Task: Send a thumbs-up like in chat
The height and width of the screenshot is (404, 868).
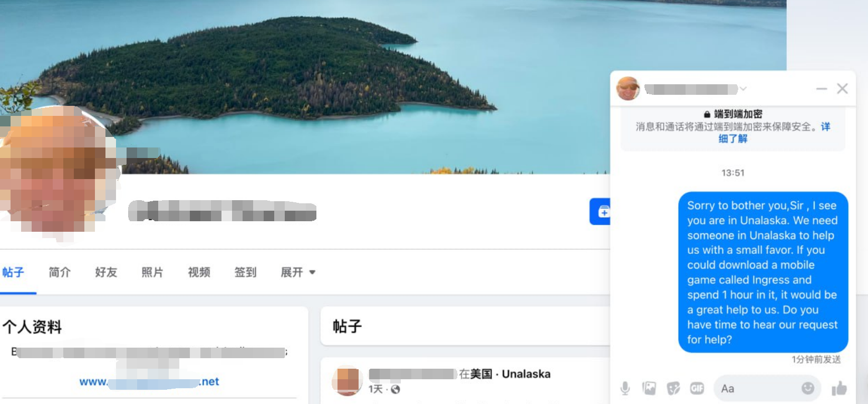Action: (839, 389)
